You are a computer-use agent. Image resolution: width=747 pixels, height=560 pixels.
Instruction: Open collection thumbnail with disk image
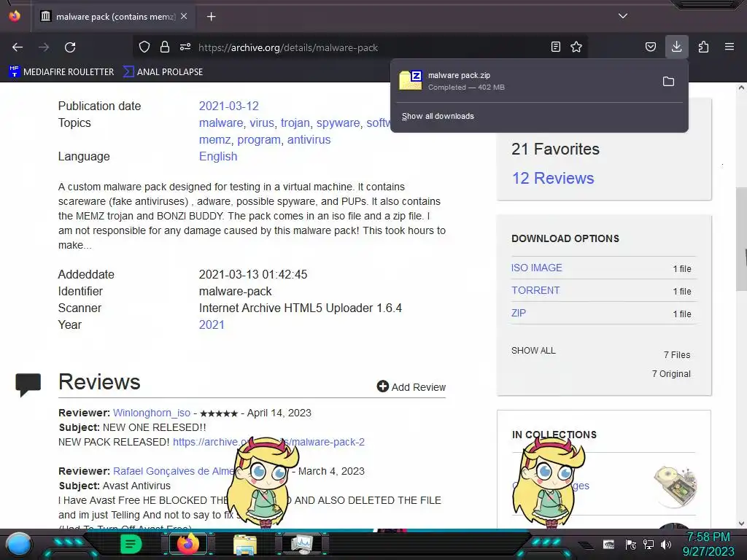pyautogui.click(x=676, y=485)
